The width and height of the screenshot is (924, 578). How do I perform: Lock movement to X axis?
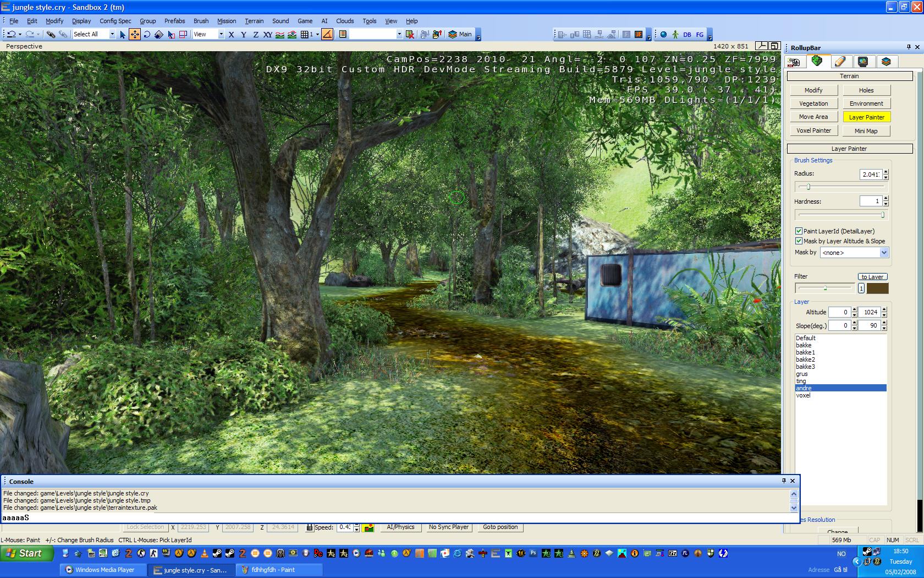point(232,34)
